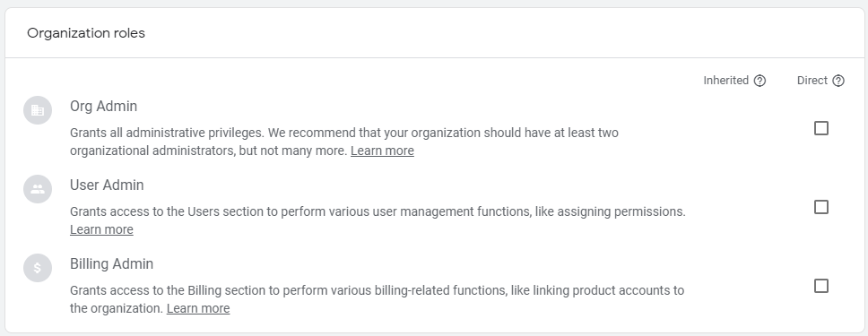Click the Billing Admin dollar icon
Image resolution: width=868 pixels, height=336 pixels.
(x=38, y=268)
